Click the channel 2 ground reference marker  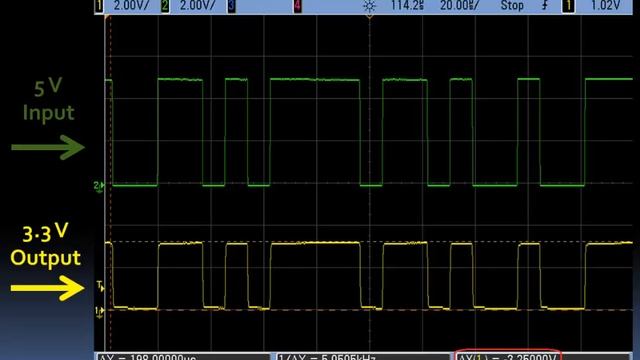(x=99, y=187)
